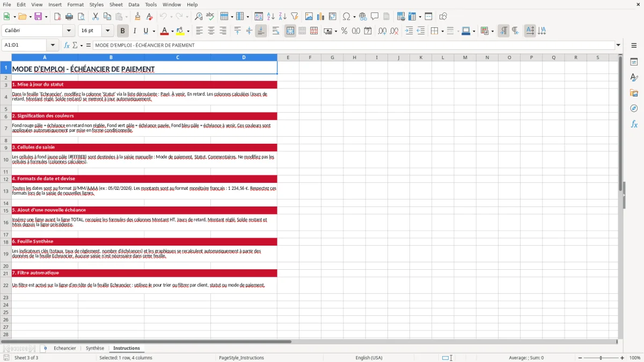
Task: Open the Sheet menu
Action: 116,4
